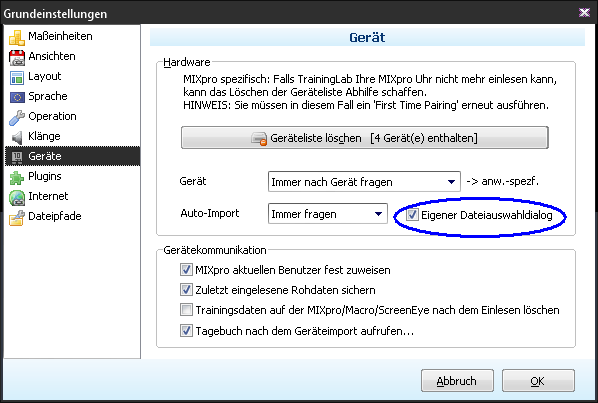Open the Operation wrench icon
The width and height of the screenshot is (598, 403).
point(17,117)
